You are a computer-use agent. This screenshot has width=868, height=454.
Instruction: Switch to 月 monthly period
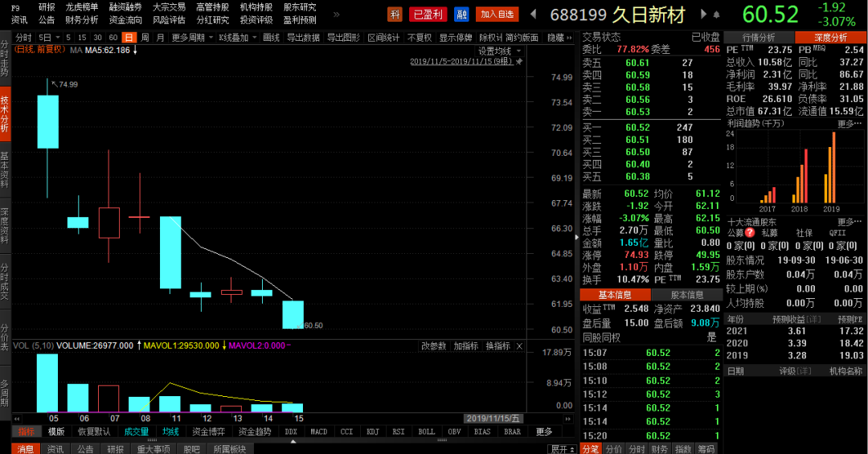click(x=161, y=38)
